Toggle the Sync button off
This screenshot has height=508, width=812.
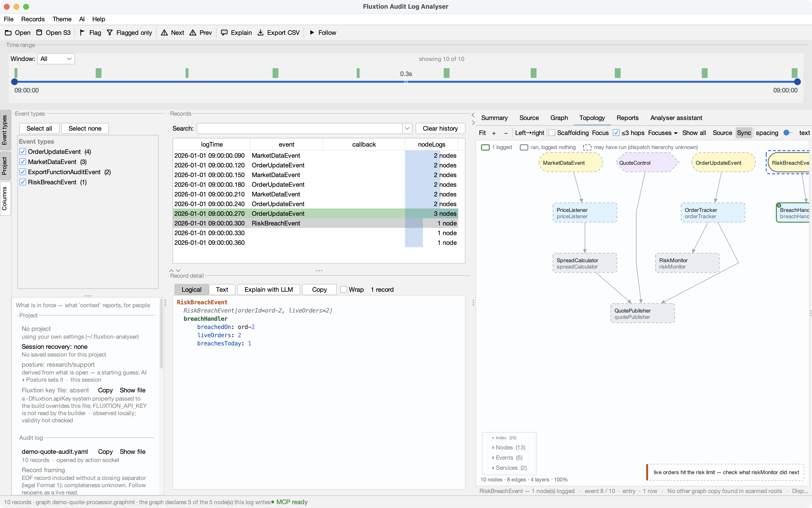(x=744, y=133)
